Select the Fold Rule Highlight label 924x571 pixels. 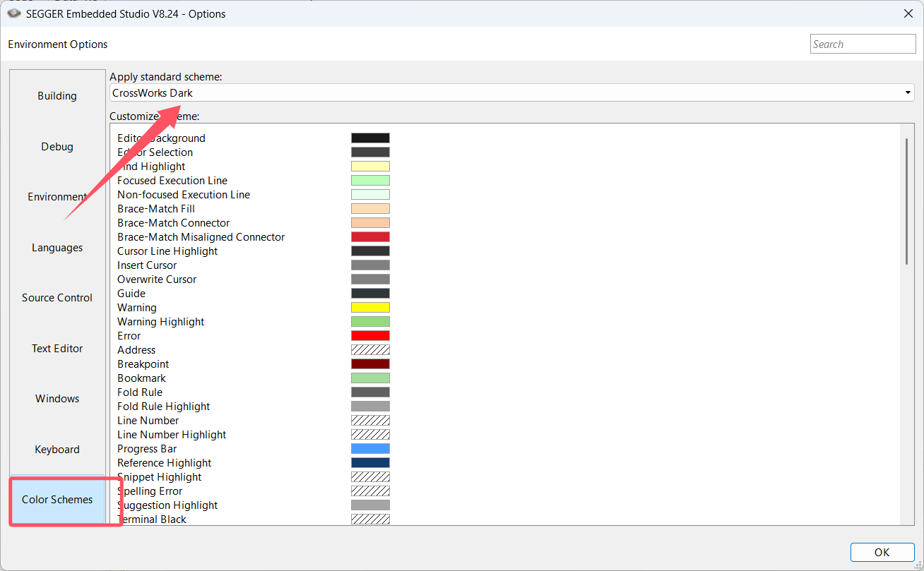coord(164,407)
